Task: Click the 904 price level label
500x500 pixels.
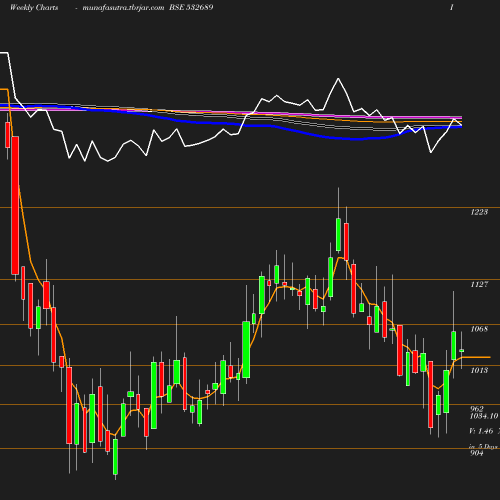Action: click(x=477, y=453)
